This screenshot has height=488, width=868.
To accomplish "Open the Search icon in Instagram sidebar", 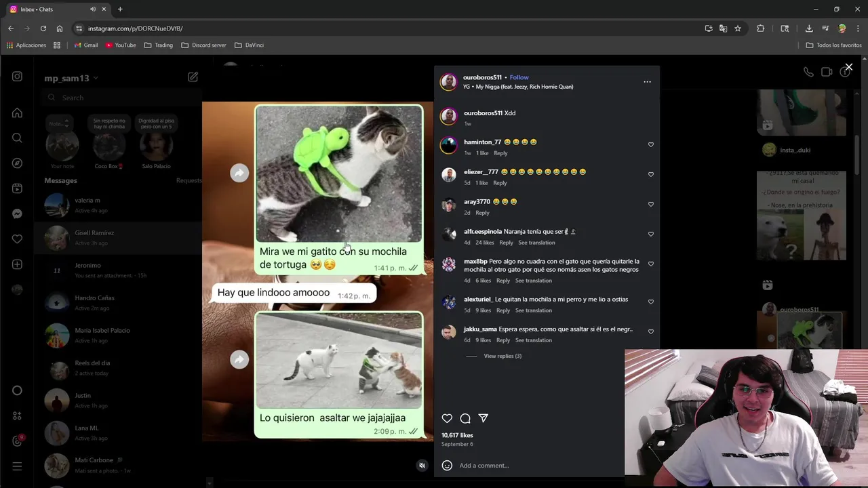I will (x=17, y=138).
